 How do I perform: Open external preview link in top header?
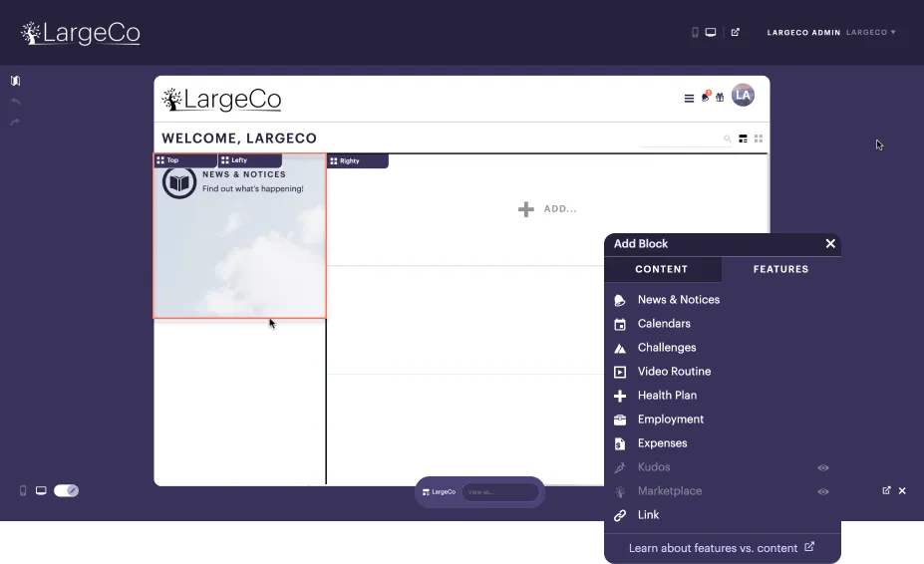click(x=735, y=33)
